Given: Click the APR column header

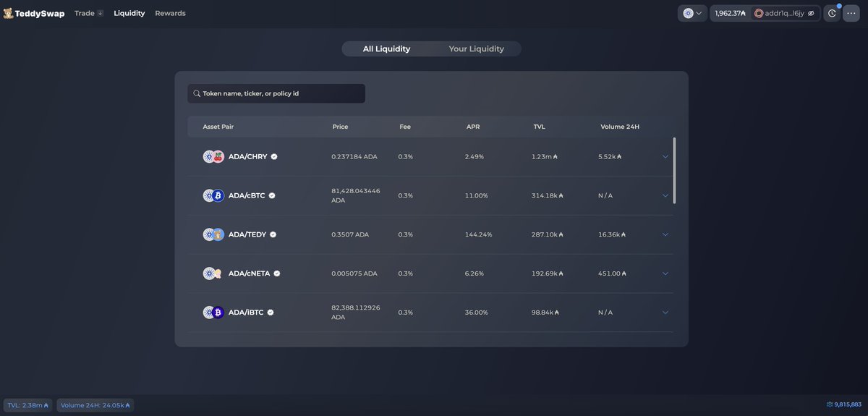Looking at the screenshot, I should coord(473,127).
